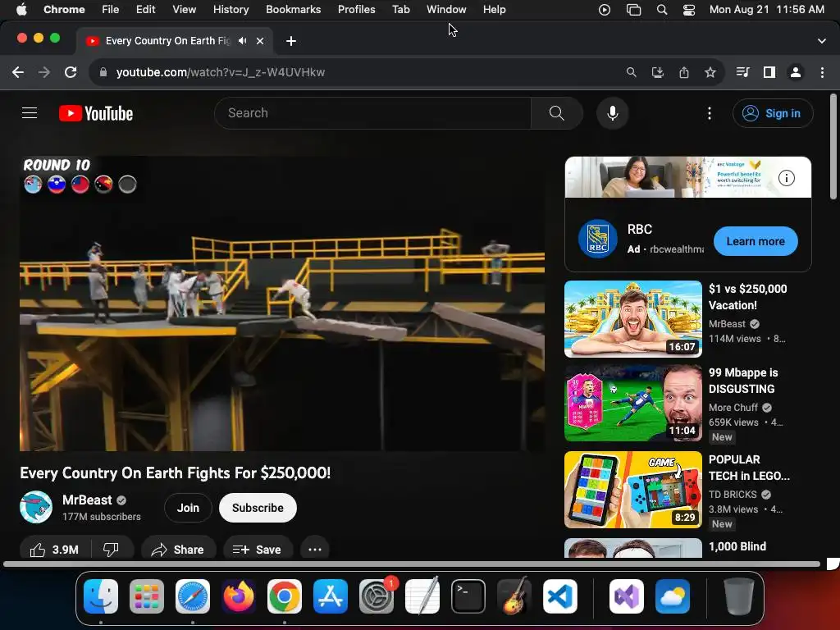Click Learn more on RBC ad
840x630 pixels.
click(756, 241)
